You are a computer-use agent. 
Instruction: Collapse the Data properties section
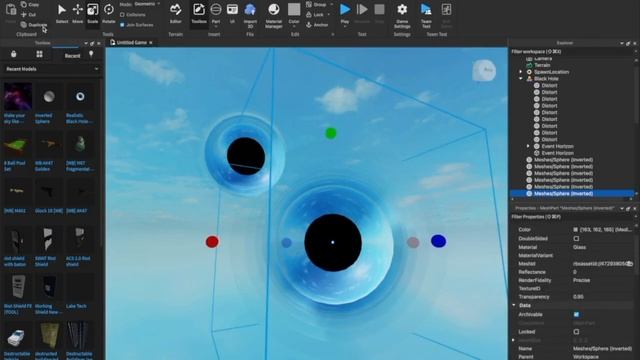click(514, 305)
